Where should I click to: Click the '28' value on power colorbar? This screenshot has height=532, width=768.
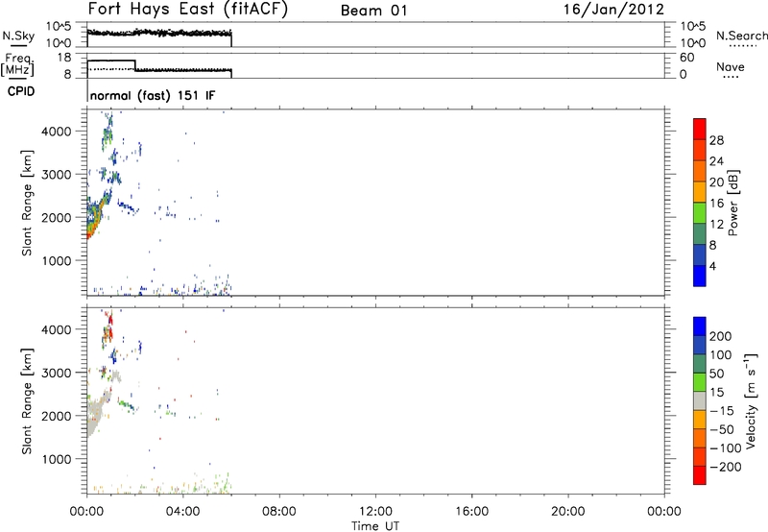tap(716, 140)
